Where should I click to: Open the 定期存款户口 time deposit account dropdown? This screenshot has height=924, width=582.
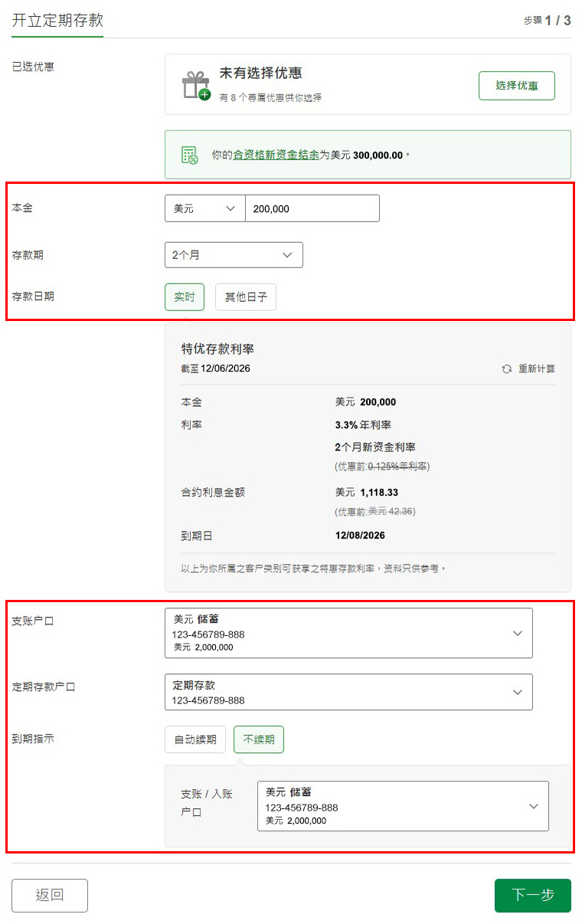click(348, 693)
